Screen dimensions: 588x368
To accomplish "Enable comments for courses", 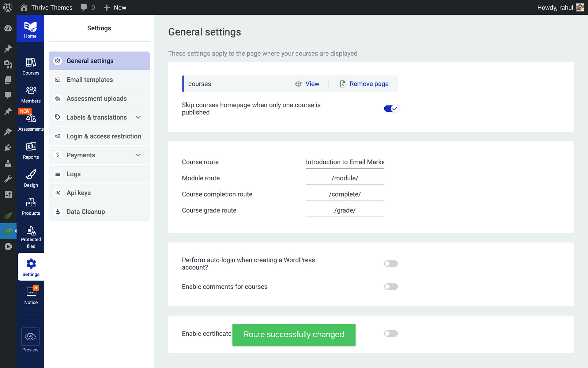I will coord(390,286).
